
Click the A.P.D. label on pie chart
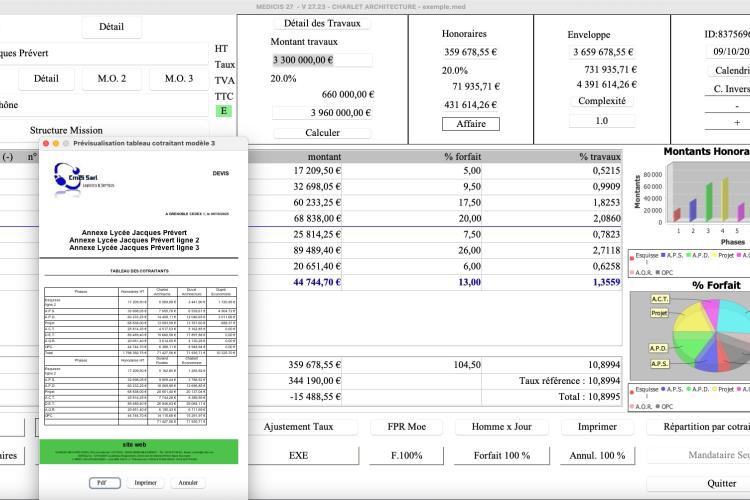click(x=658, y=348)
